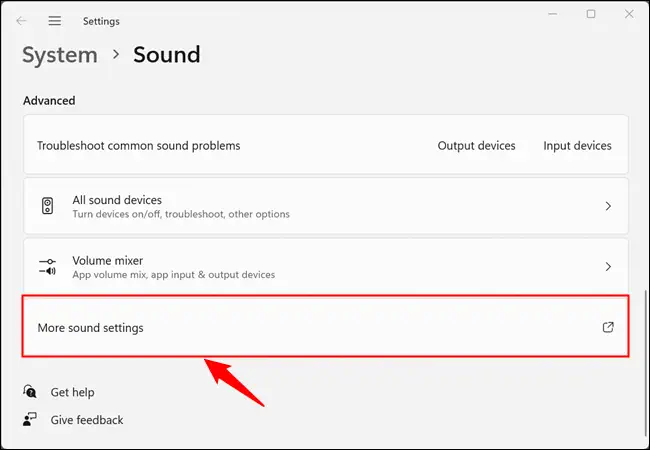This screenshot has height=450, width=650.
Task: Expand the All sound devices chevron
Action: click(x=608, y=206)
